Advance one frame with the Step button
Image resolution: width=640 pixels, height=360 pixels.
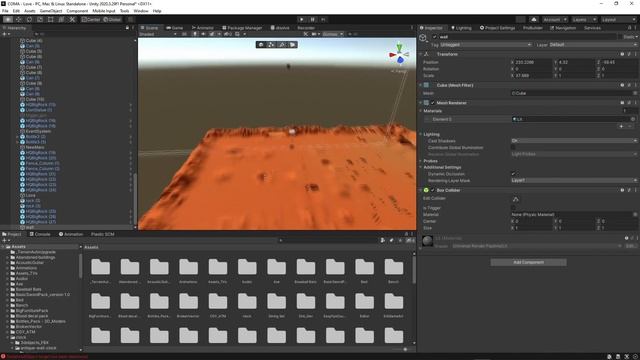[x=323, y=19]
